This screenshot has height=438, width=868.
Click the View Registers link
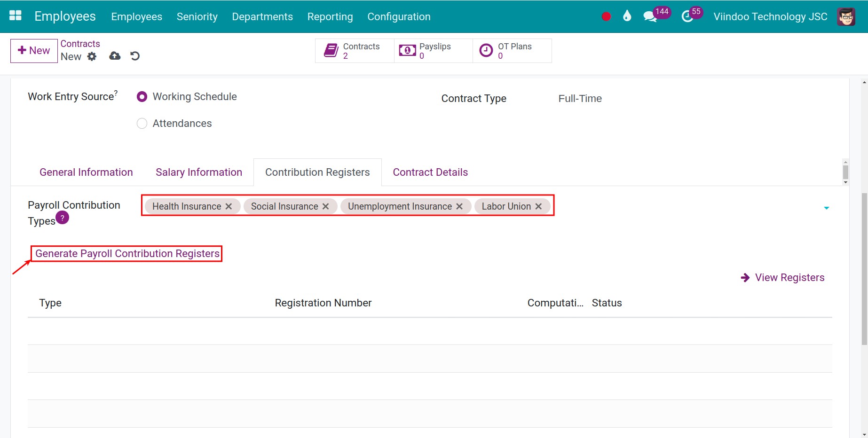tap(789, 278)
